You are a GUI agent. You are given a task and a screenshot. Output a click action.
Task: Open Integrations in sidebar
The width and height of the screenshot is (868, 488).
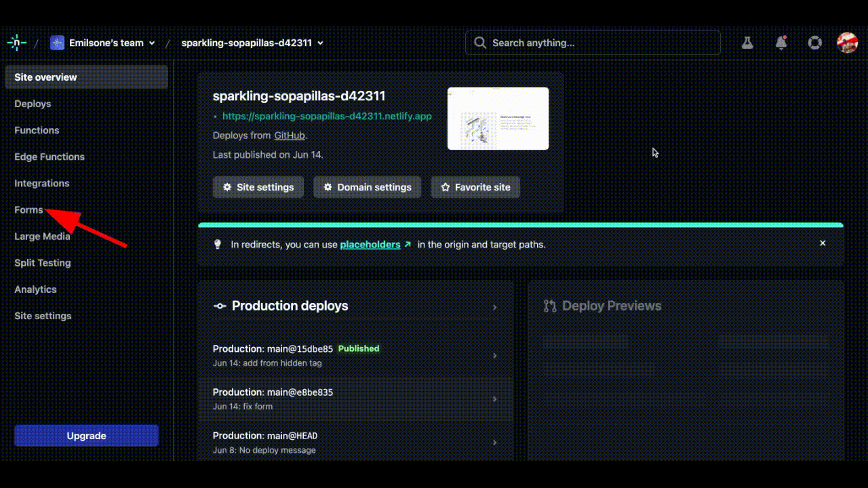tap(42, 183)
